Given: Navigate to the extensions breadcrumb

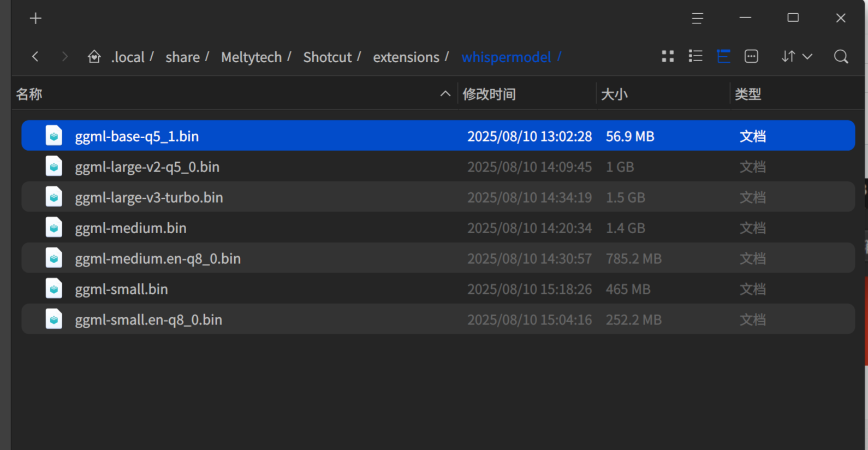Looking at the screenshot, I should (x=406, y=57).
